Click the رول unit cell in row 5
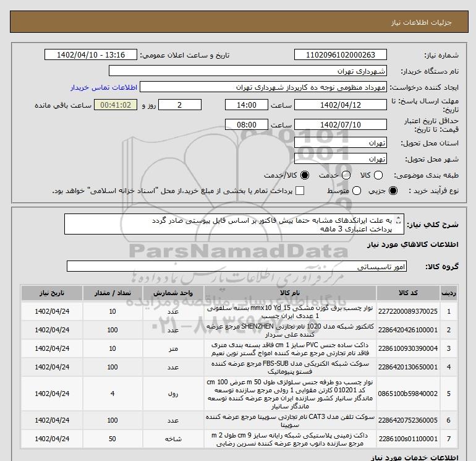 (x=173, y=394)
